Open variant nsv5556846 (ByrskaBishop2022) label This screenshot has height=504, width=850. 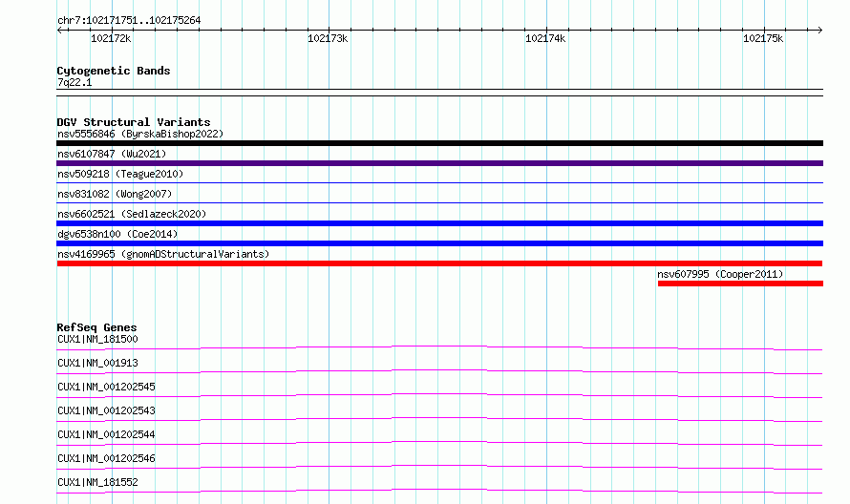click(140, 134)
